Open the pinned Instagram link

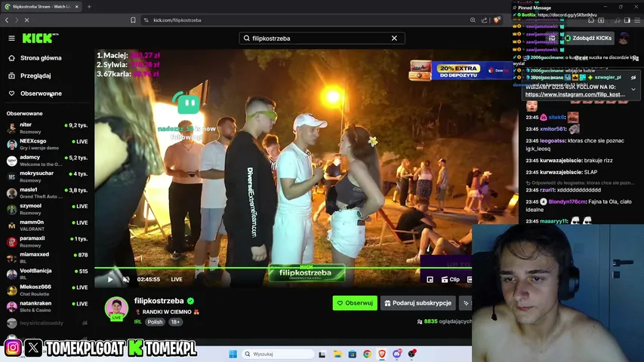tap(575, 94)
